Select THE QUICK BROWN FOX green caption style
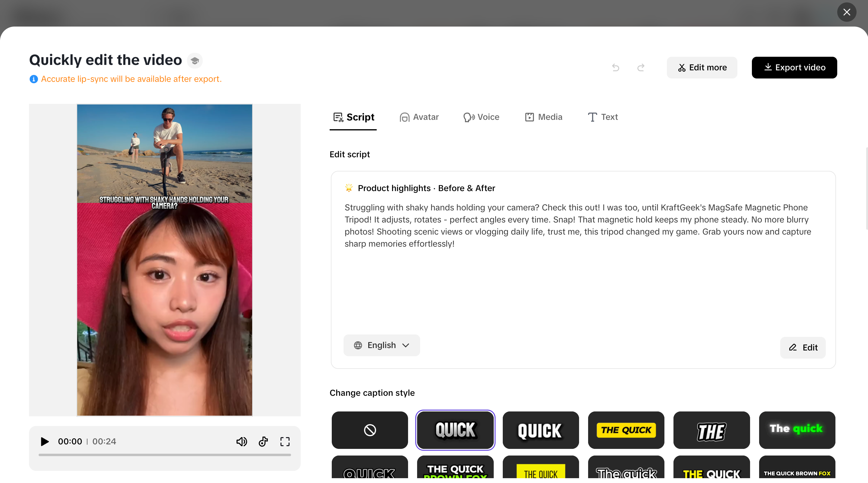The width and height of the screenshot is (868, 483). [455, 467]
